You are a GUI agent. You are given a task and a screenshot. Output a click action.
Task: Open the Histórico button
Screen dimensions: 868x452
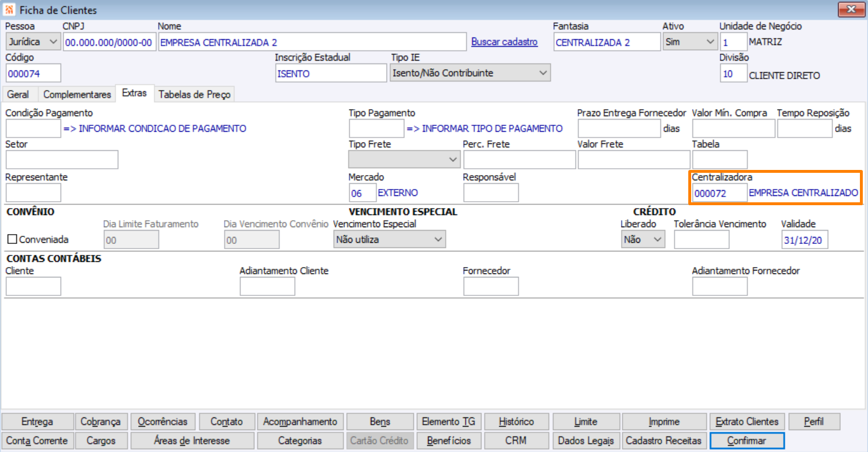point(516,421)
